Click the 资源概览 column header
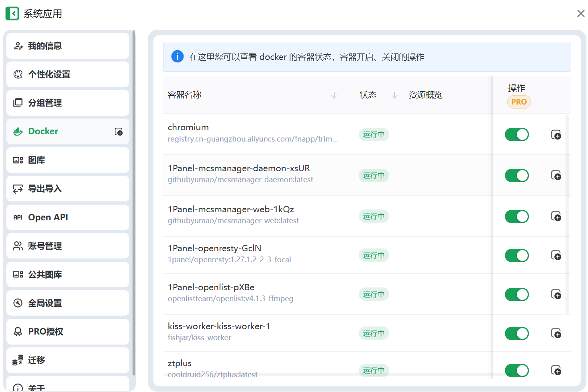This screenshot has height=392, width=588. [425, 95]
